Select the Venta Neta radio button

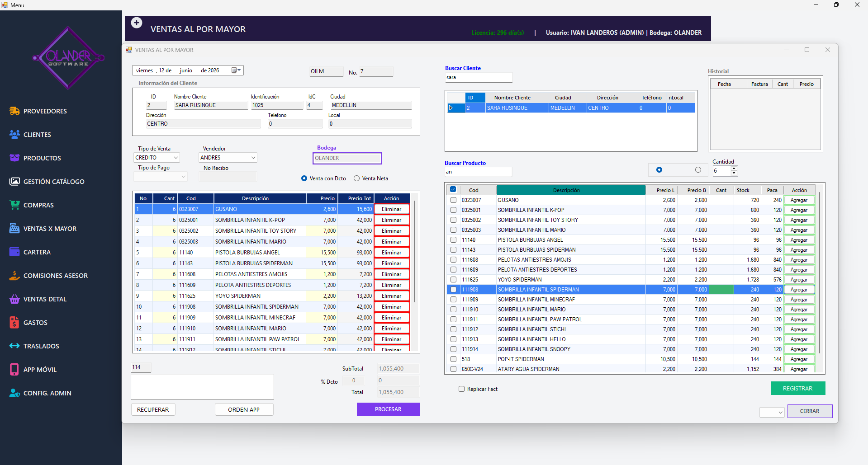coord(357,178)
